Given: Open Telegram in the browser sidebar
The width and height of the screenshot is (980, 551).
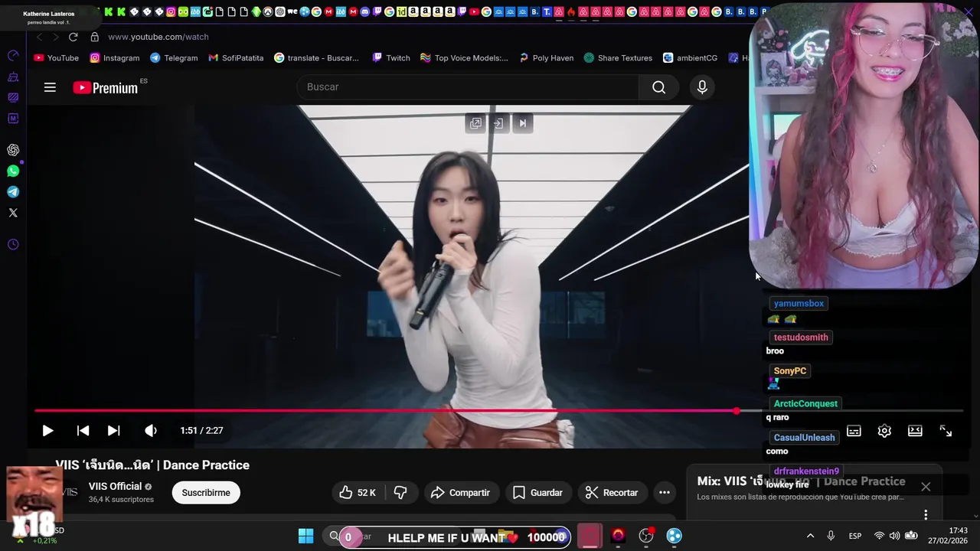Looking at the screenshot, I should point(13,192).
